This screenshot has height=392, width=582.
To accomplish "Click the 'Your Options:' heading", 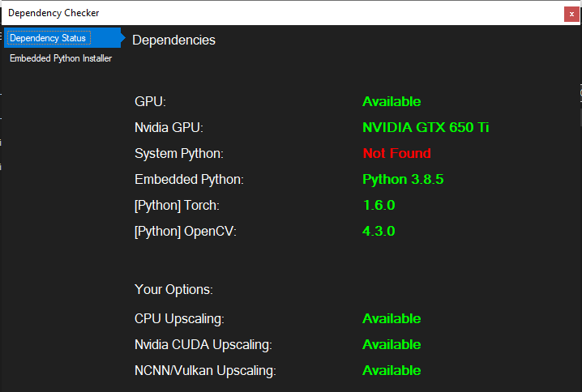I will (173, 290).
